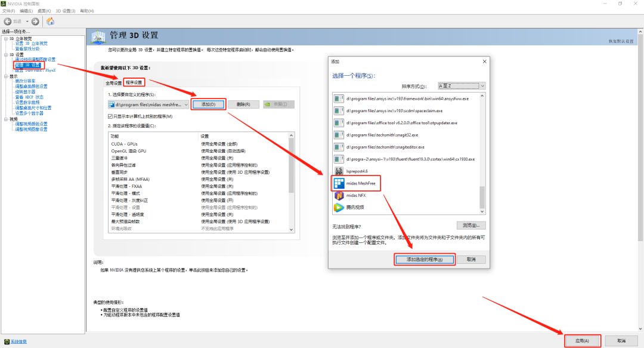Viewport: 644px width, 348px height.
Task: Open the 排序方式 A 至 Z dropdown
Action: tap(462, 86)
